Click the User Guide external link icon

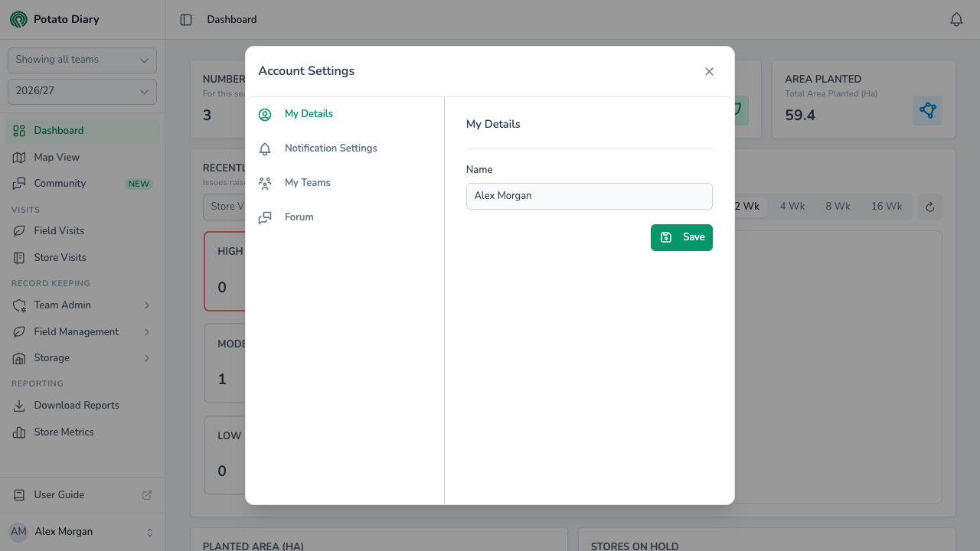tap(147, 495)
